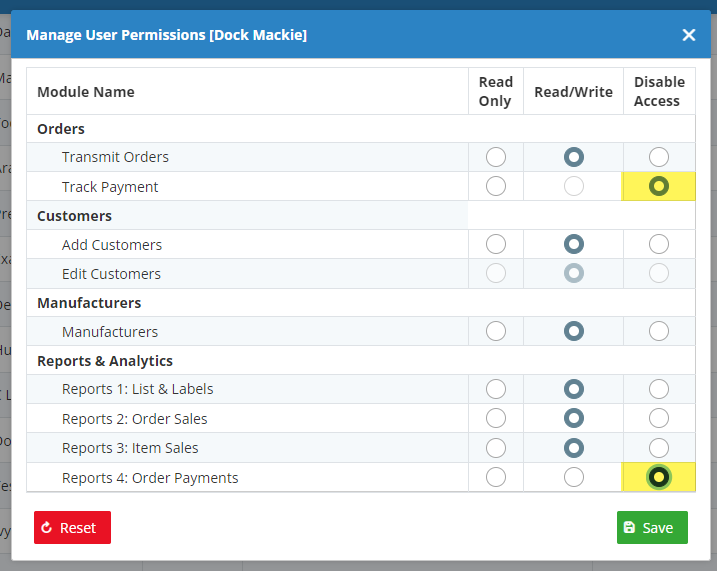Click the dialog title Manage User Permissions
The height and width of the screenshot is (571, 717).
pos(166,35)
